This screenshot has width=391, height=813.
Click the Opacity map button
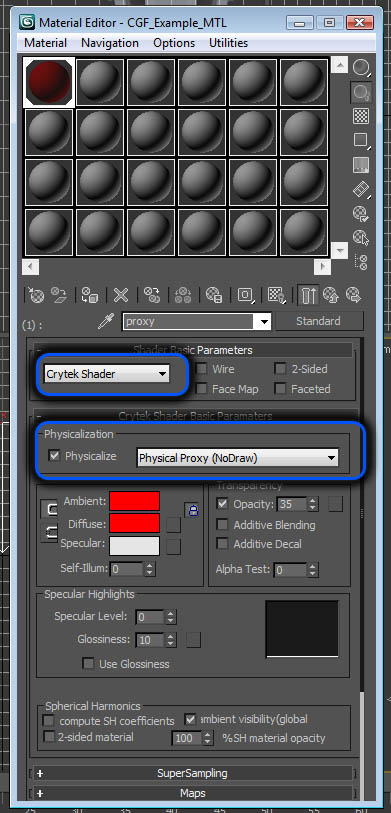pos(336,504)
